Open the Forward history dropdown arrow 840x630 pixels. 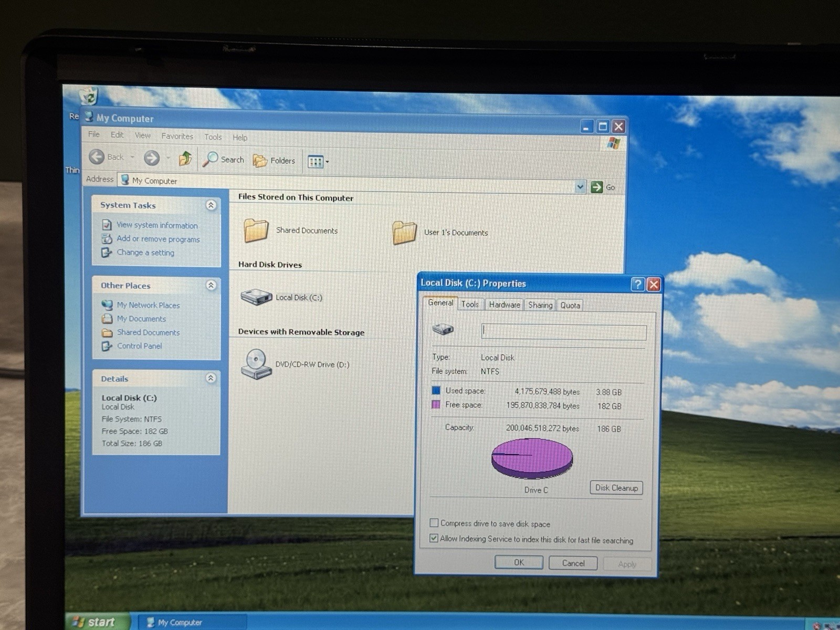[x=168, y=157]
